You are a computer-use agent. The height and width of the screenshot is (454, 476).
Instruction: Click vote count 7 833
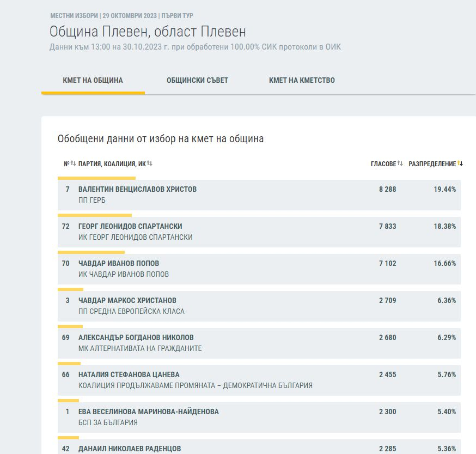pyautogui.click(x=387, y=226)
